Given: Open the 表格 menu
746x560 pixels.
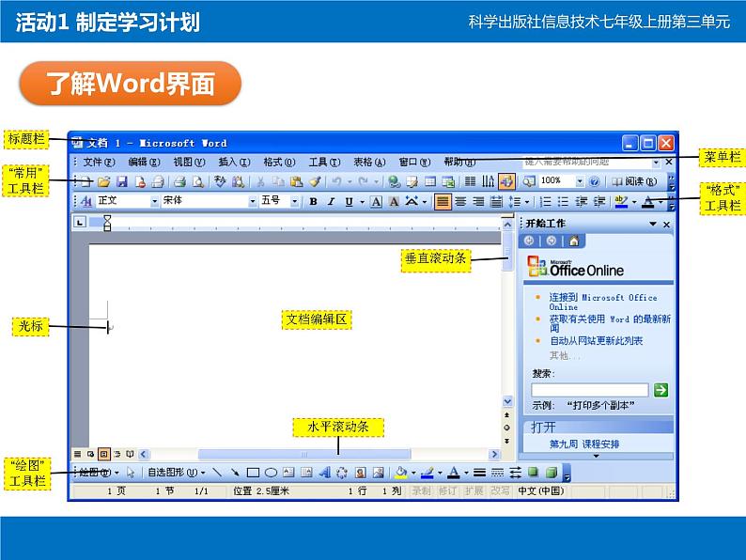Looking at the screenshot, I should pyautogui.click(x=369, y=162).
